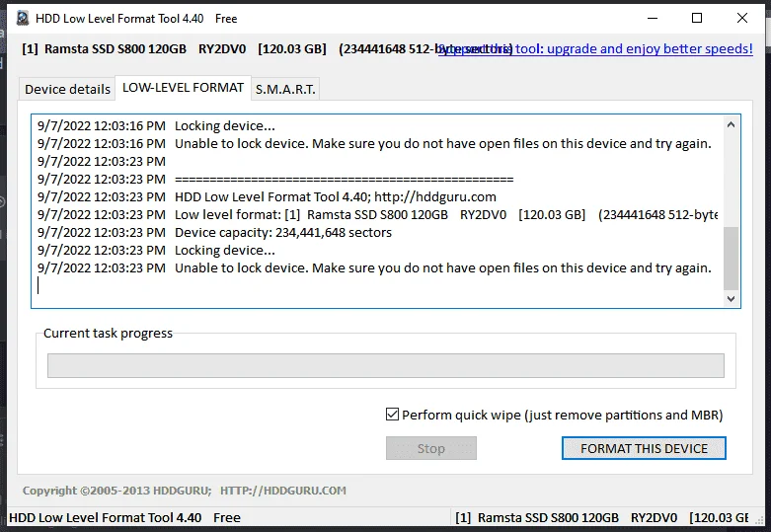771x532 pixels.
Task: Click the log scrollbar down arrow
Action: [731, 298]
